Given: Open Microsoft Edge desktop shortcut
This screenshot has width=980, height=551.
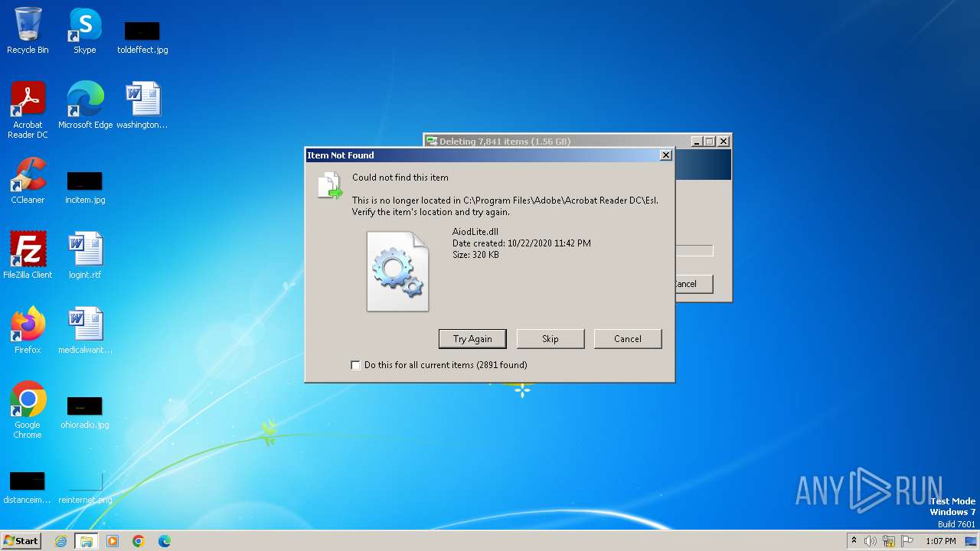Looking at the screenshot, I should [85, 106].
